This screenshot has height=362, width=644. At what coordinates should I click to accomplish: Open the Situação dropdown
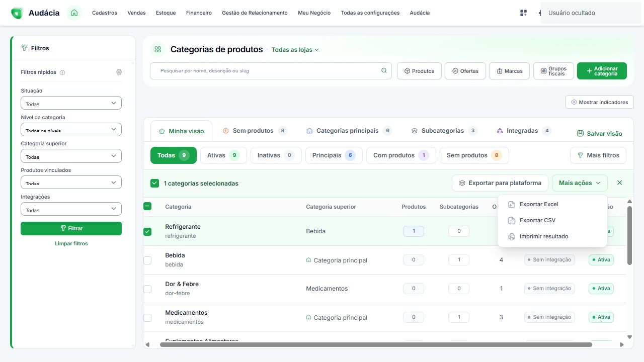click(71, 103)
